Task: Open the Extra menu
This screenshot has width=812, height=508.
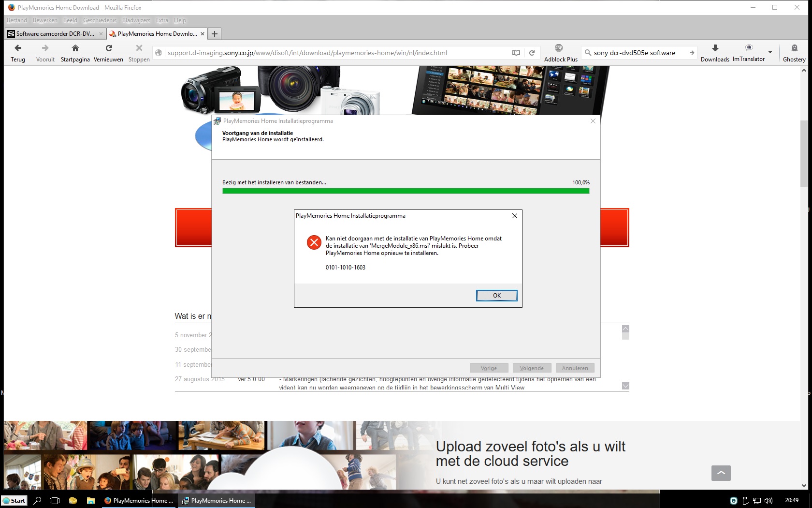Action: 162,20
